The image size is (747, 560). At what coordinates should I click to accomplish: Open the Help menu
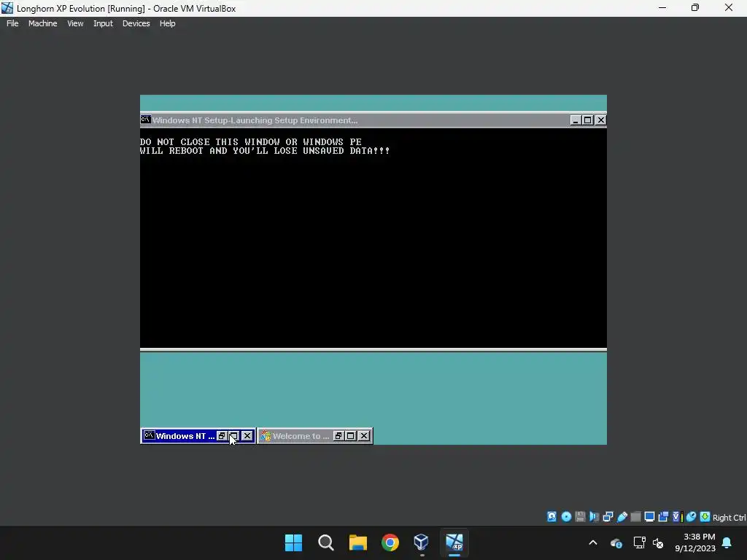tap(167, 23)
